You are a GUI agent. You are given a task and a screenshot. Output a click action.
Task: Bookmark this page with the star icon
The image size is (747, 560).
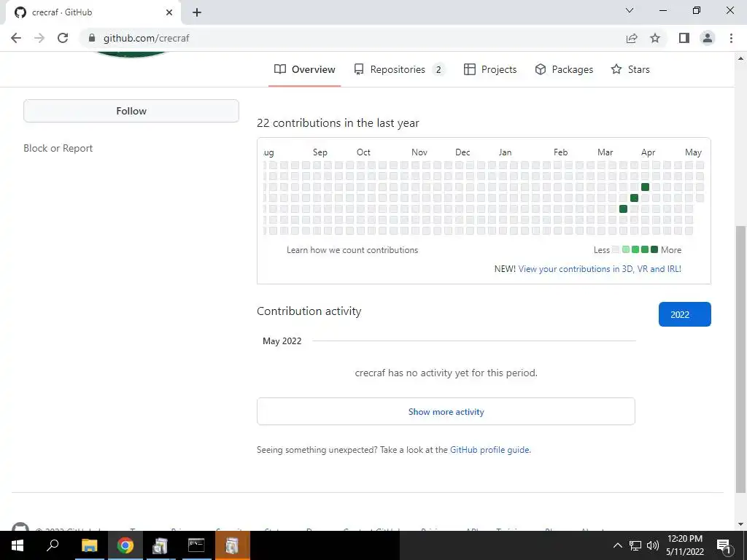click(655, 38)
